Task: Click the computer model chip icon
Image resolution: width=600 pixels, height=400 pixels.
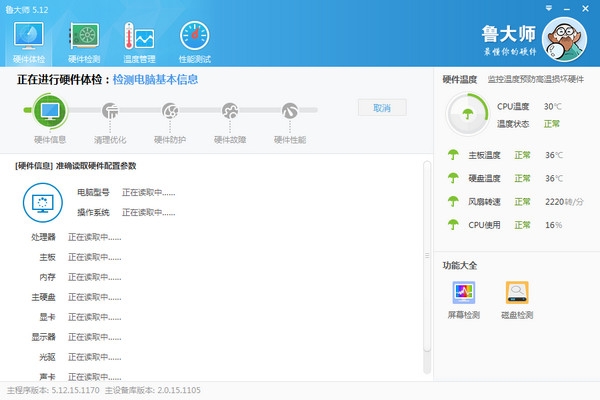Action: coord(43,201)
